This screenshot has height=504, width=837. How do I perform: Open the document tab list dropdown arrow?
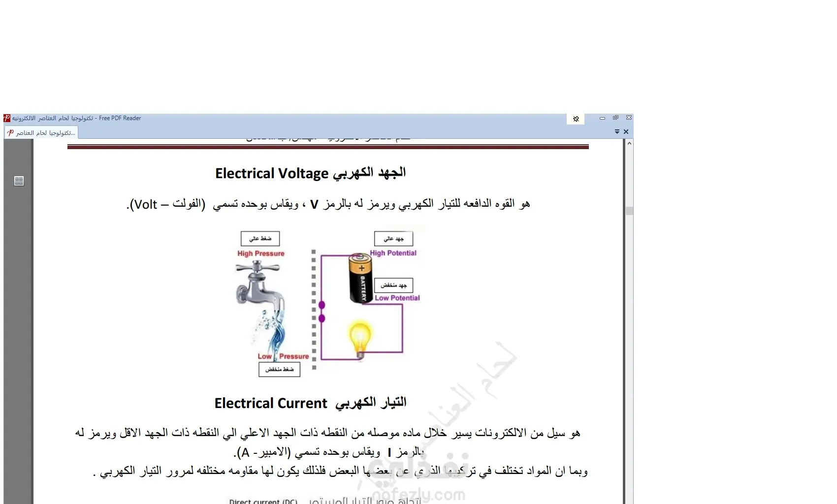pos(617,132)
